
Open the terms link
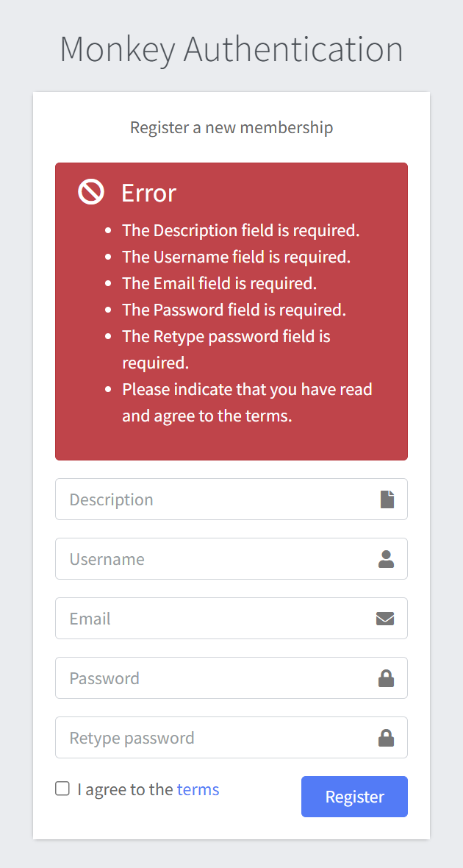point(198,789)
